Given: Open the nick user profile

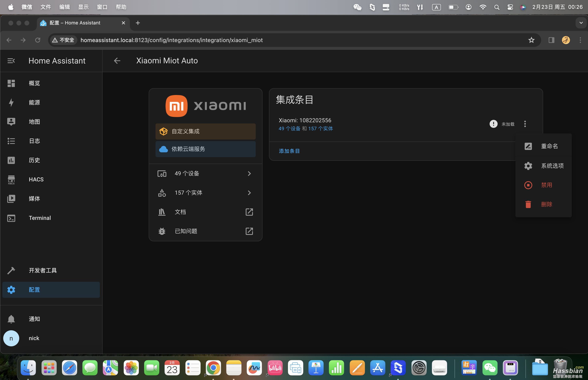Looking at the screenshot, I should tap(51, 338).
